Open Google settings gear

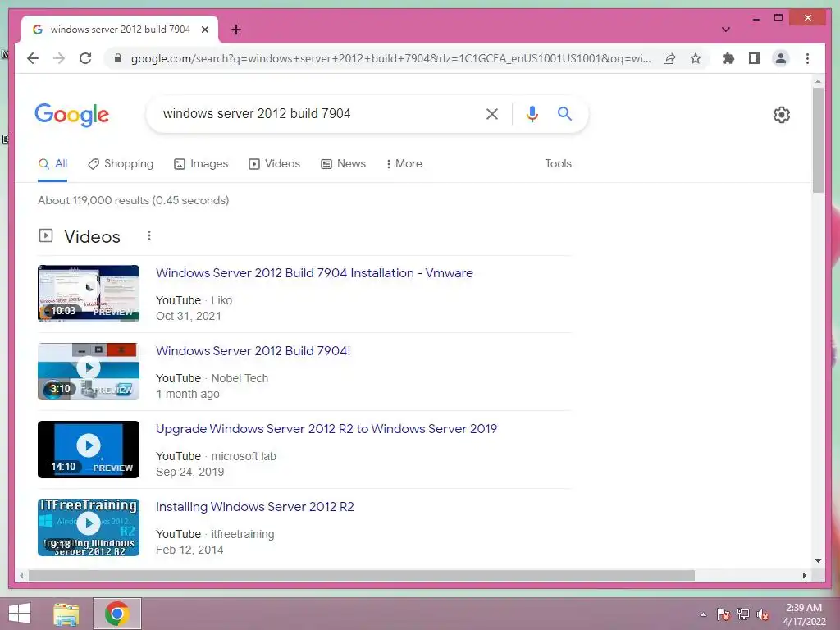click(x=782, y=115)
